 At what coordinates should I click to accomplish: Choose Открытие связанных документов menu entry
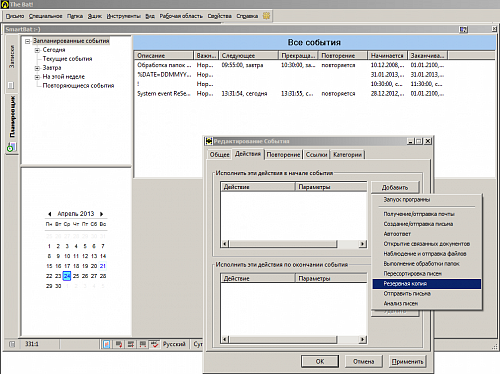tap(426, 244)
